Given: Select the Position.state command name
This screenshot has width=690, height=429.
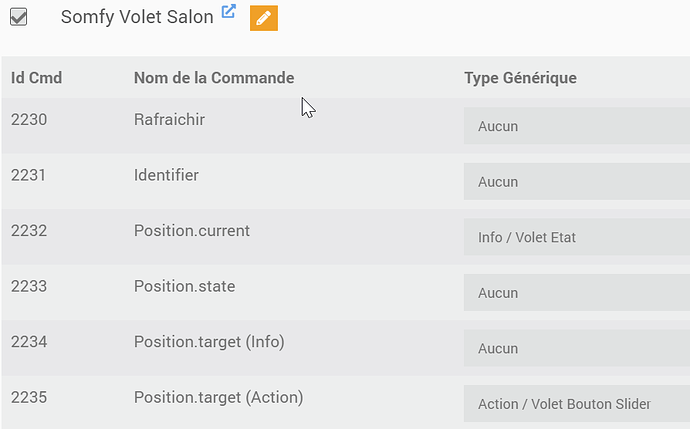Looking at the screenshot, I should coord(184,286).
